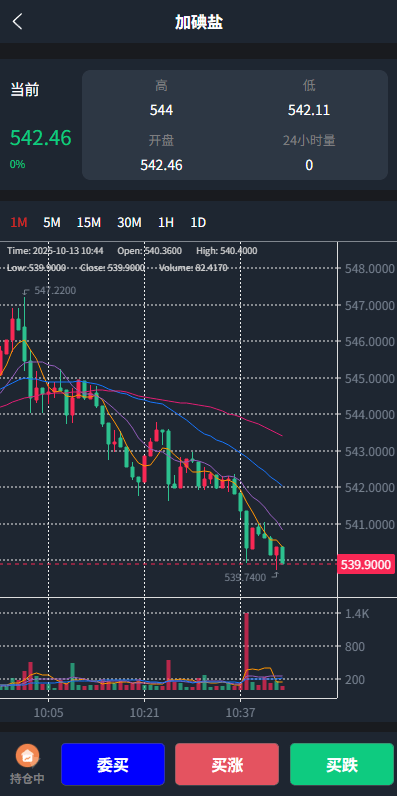Click the 24小时量 volume value
The height and width of the screenshot is (796, 397).
(309, 165)
